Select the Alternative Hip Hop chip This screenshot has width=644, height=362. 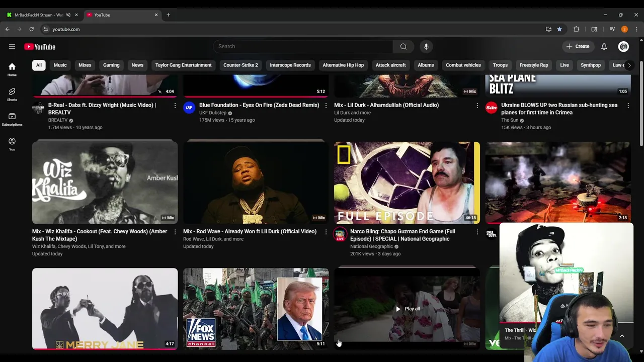[x=343, y=65]
